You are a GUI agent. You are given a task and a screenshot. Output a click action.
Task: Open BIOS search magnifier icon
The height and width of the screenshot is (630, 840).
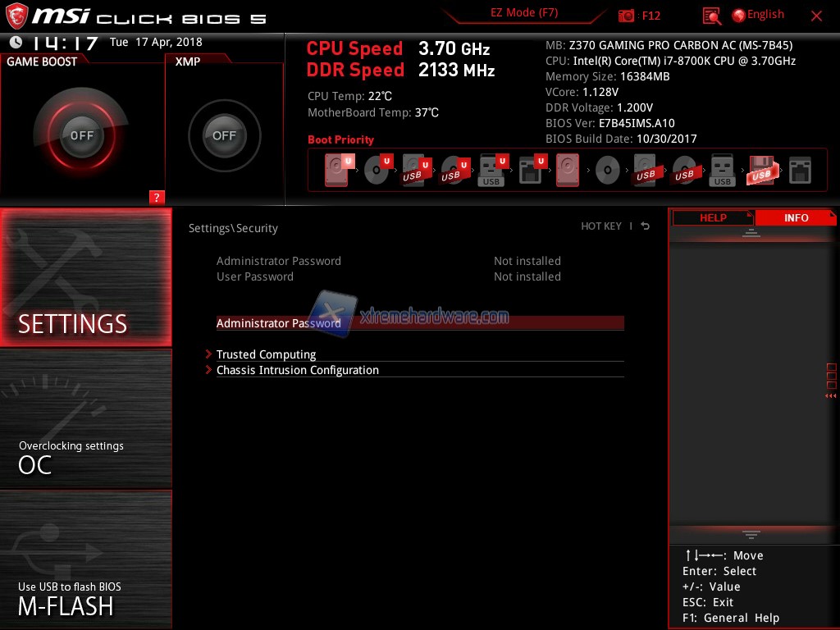(x=712, y=16)
